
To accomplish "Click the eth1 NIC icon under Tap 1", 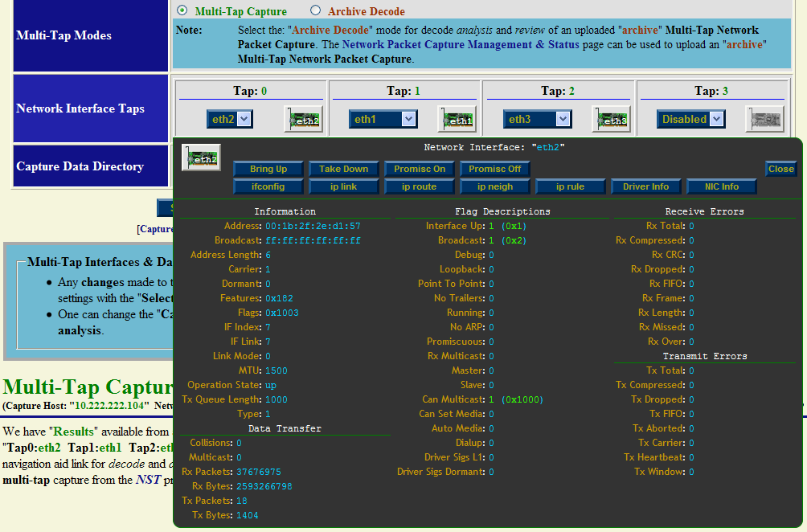I will point(457,120).
